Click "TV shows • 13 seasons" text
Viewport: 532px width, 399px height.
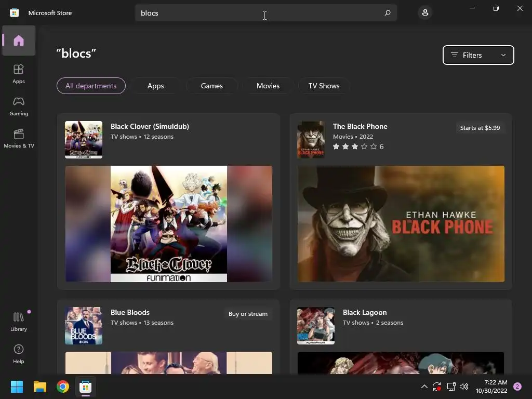[x=142, y=323]
